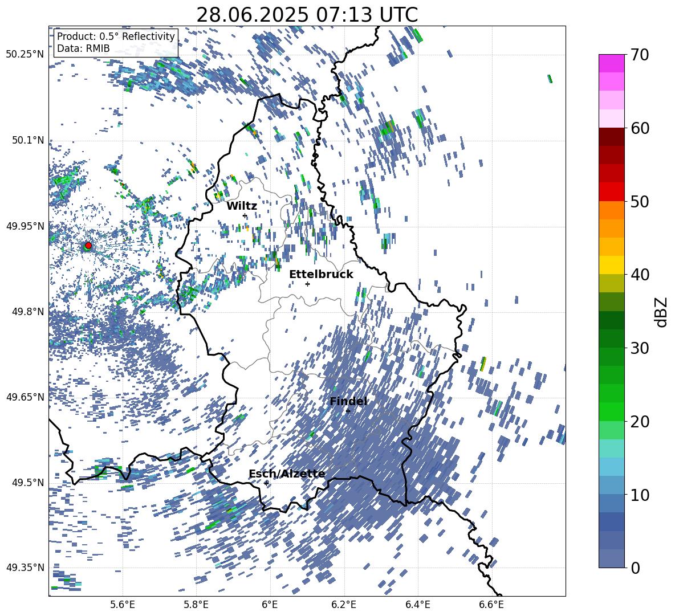Click the 40 tick on colorbar
Screen dimensions: 675x616
pyautogui.click(x=640, y=275)
